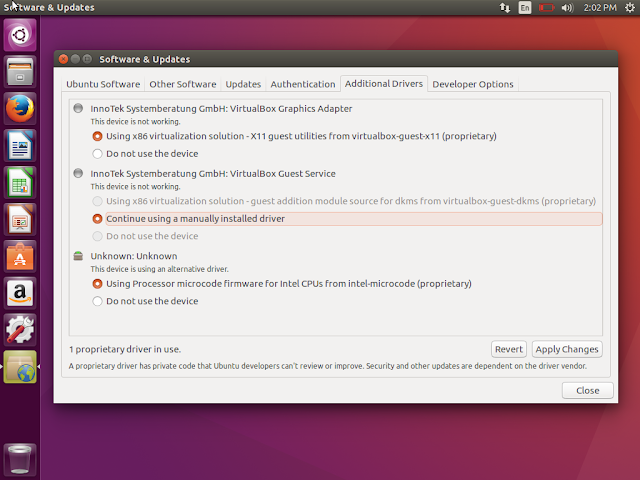Open System Settings gear-and-wrench launcher icon
The image size is (640, 480).
(x=20, y=330)
